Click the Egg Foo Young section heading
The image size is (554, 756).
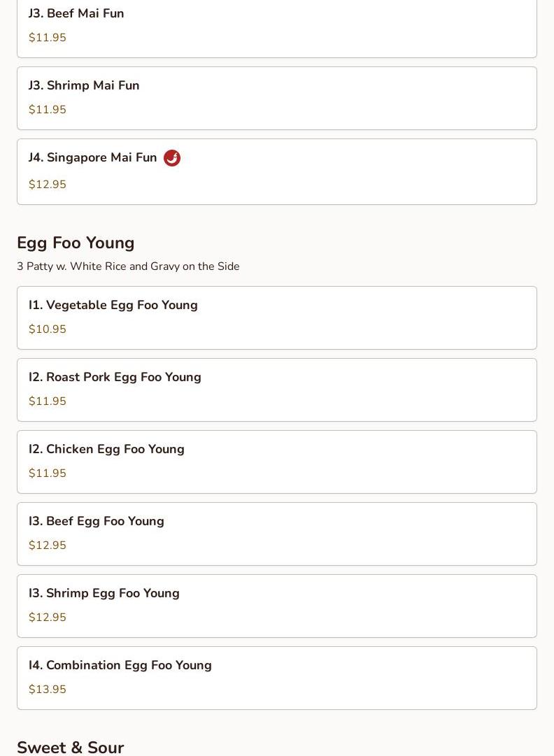(x=76, y=243)
